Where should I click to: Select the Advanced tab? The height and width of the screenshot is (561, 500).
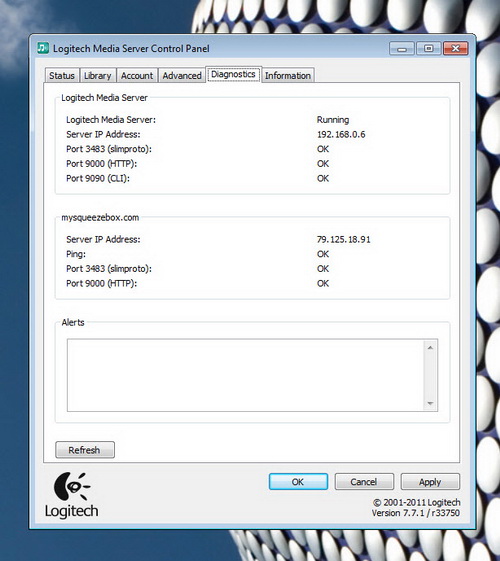(x=182, y=75)
